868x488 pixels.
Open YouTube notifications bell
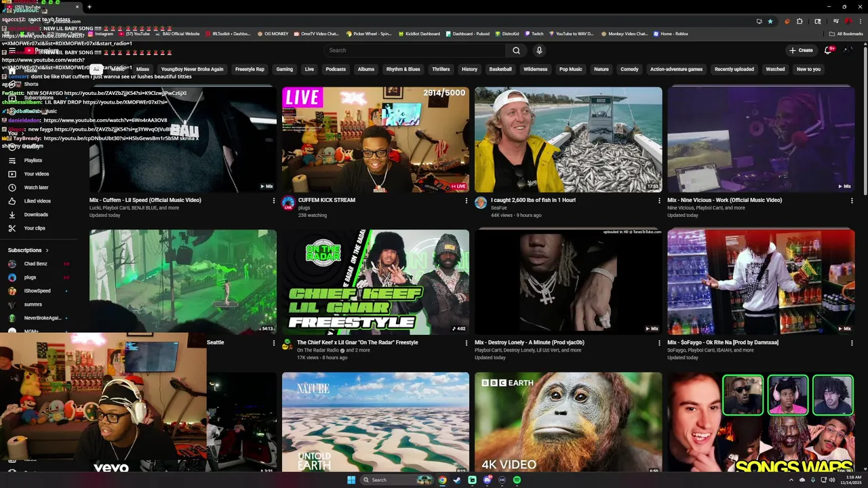tap(828, 50)
